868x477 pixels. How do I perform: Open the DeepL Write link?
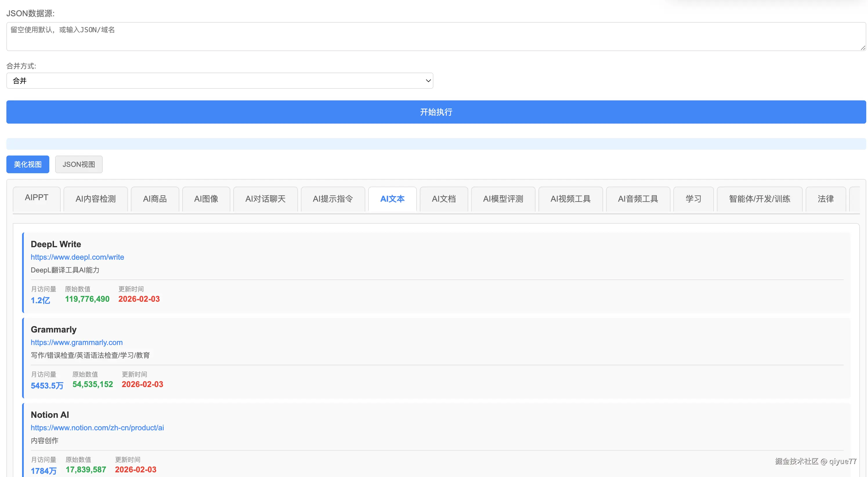click(x=77, y=257)
